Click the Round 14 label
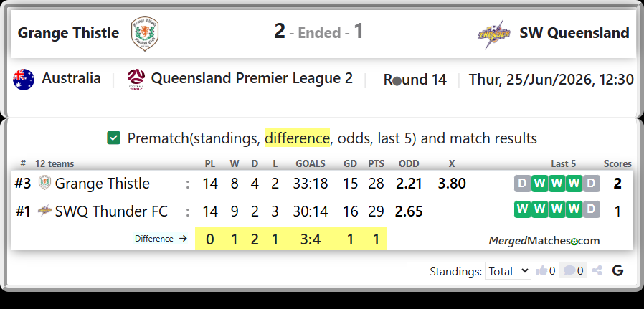644x309 pixels. pyautogui.click(x=415, y=79)
